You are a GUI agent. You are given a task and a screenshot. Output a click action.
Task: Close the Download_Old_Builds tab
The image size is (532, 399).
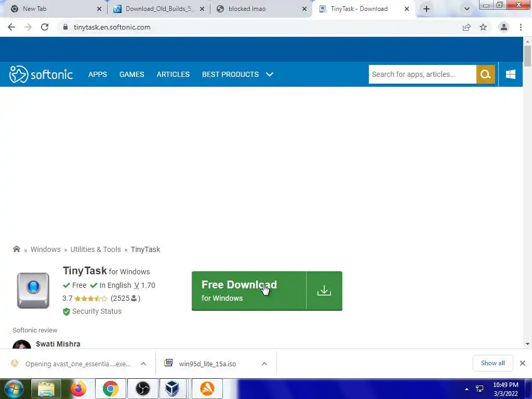point(202,9)
